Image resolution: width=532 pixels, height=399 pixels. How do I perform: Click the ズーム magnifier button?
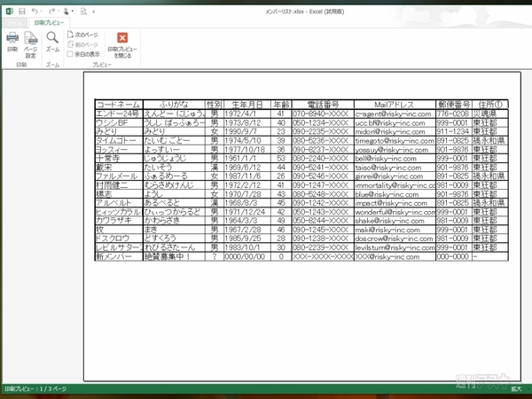coord(52,42)
